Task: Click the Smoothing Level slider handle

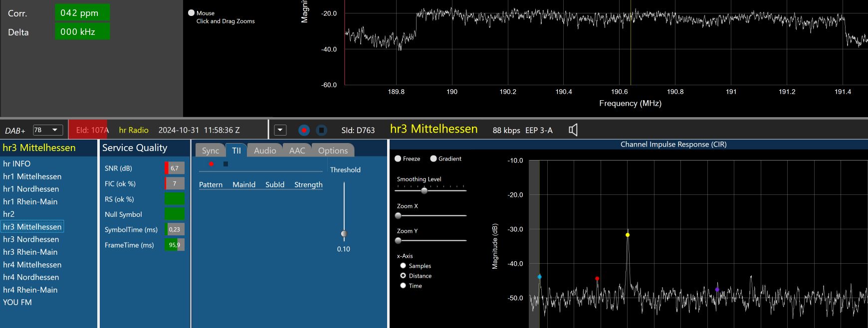Action: (424, 190)
